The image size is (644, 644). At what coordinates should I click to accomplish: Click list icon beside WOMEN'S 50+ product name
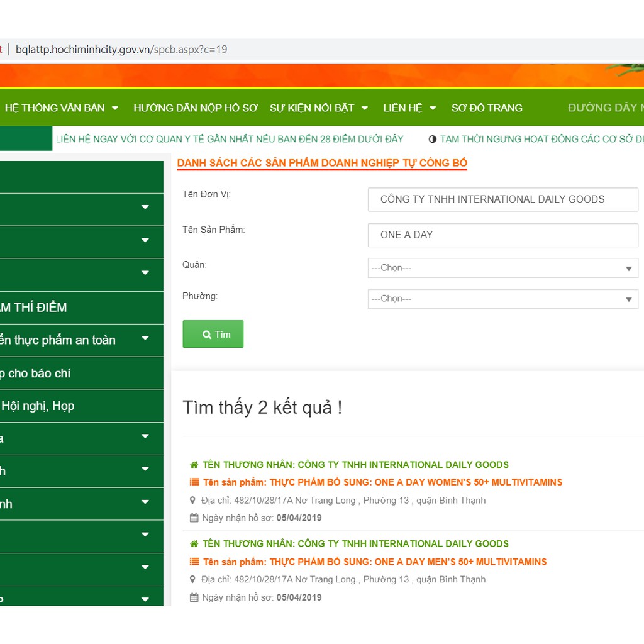(x=194, y=482)
